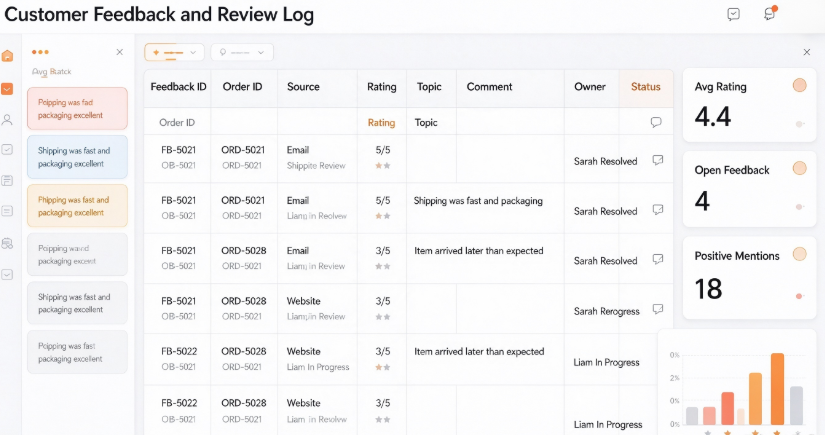Screen dimensions: 825x435
Task: Click the comment bubble icon in the filter row
Action: pyautogui.click(x=656, y=122)
